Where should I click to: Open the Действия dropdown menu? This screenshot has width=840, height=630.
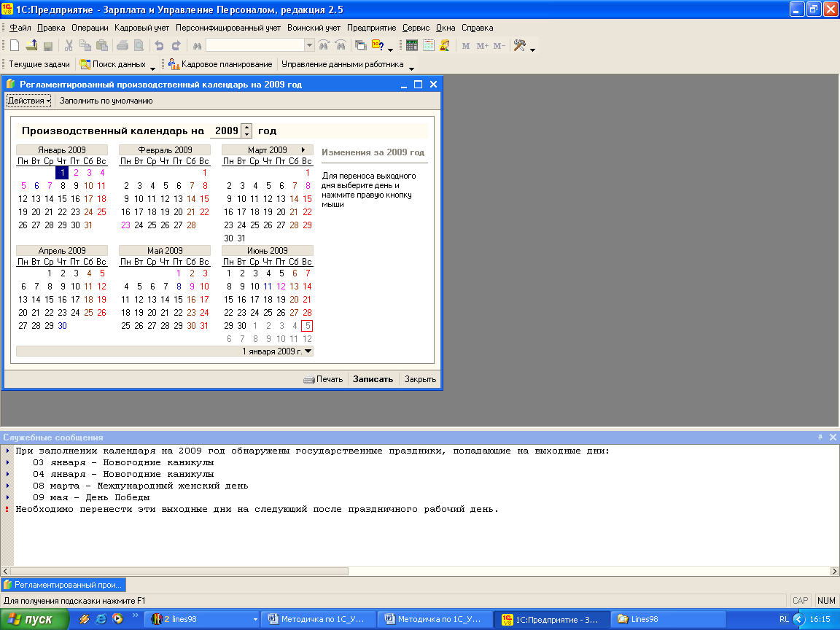click(28, 101)
